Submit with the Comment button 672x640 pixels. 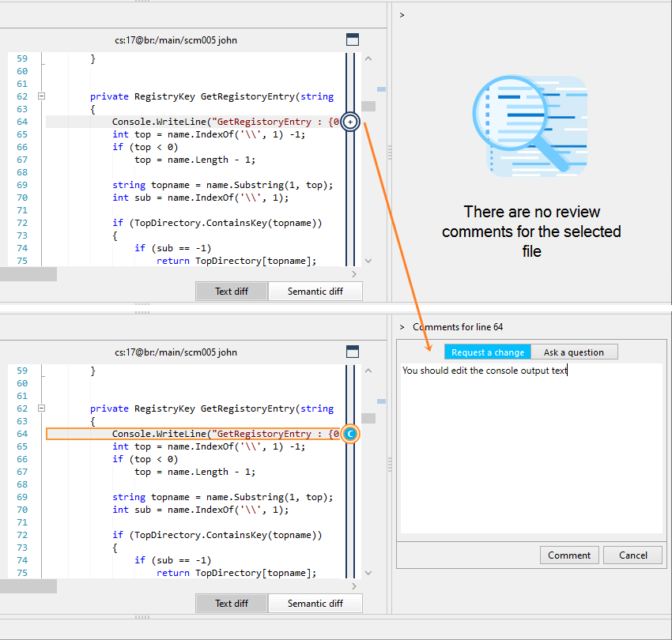click(x=569, y=555)
